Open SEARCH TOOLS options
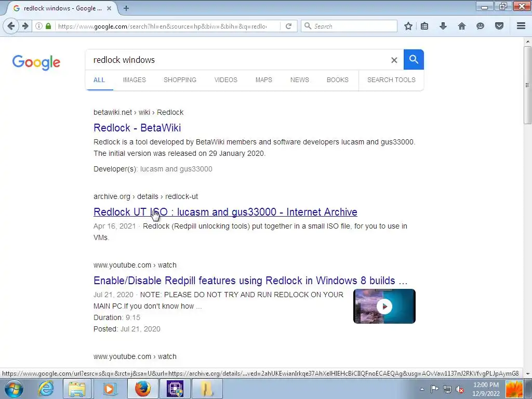 (x=391, y=80)
